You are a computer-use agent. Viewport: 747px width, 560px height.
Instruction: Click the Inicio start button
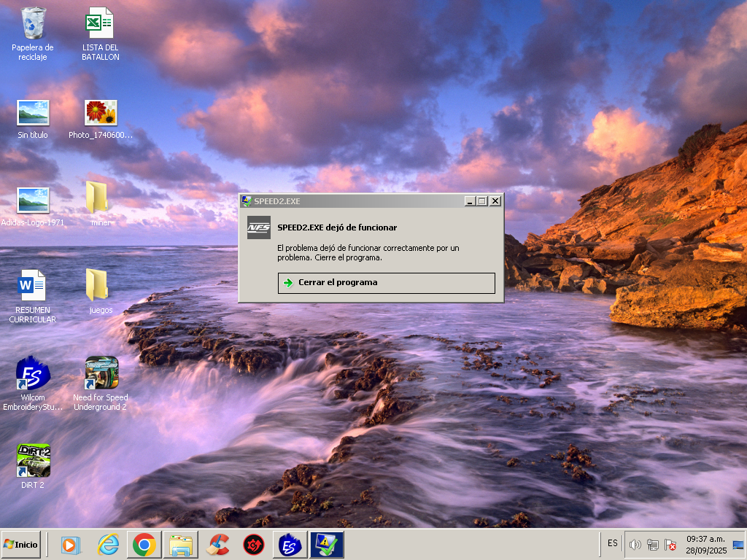point(21,545)
